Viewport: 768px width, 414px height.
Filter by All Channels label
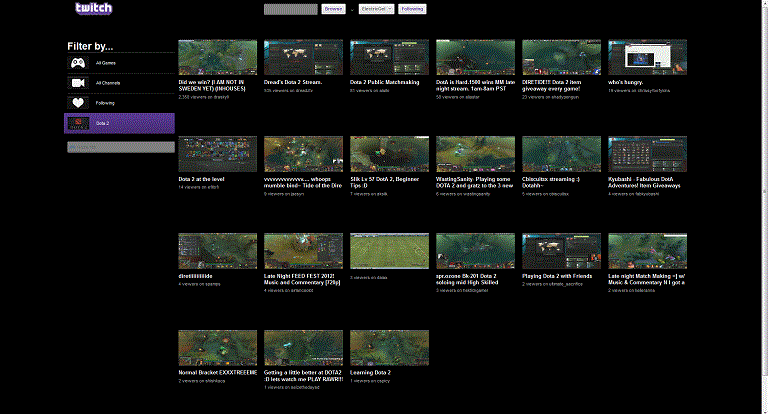tap(108, 83)
